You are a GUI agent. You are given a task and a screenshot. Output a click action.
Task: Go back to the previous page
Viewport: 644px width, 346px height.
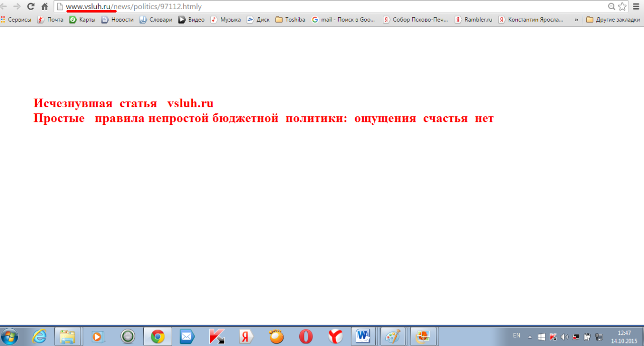(4, 7)
